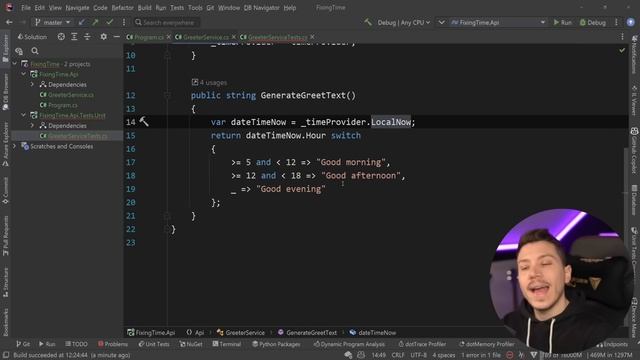Expand Dependencies under the Tests.Unit project
Screen dimensions: 640x360
point(32,126)
